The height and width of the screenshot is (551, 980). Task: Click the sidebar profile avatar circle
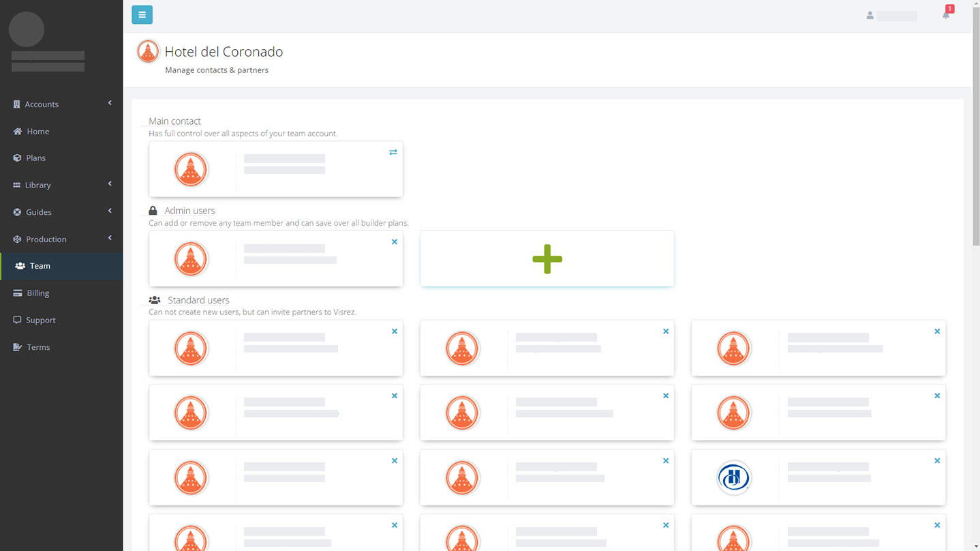pyautogui.click(x=27, y=29)
